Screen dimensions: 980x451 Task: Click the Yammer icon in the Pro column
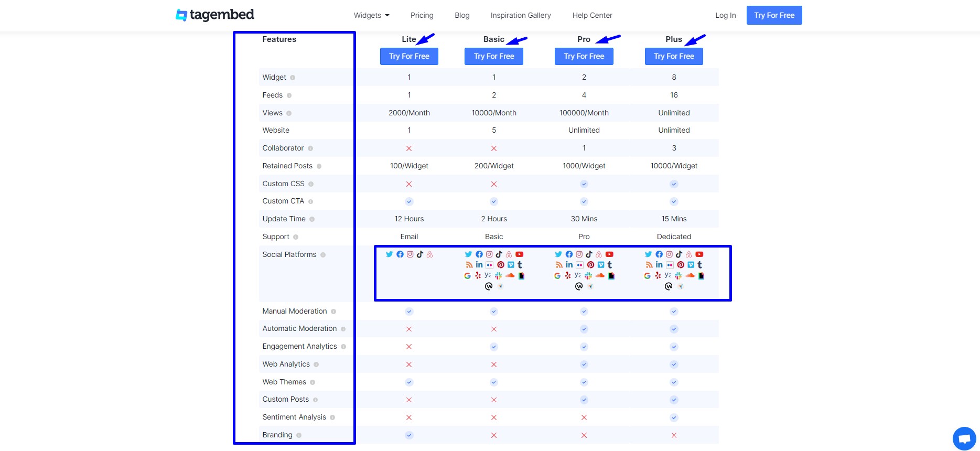click(577, 275)
